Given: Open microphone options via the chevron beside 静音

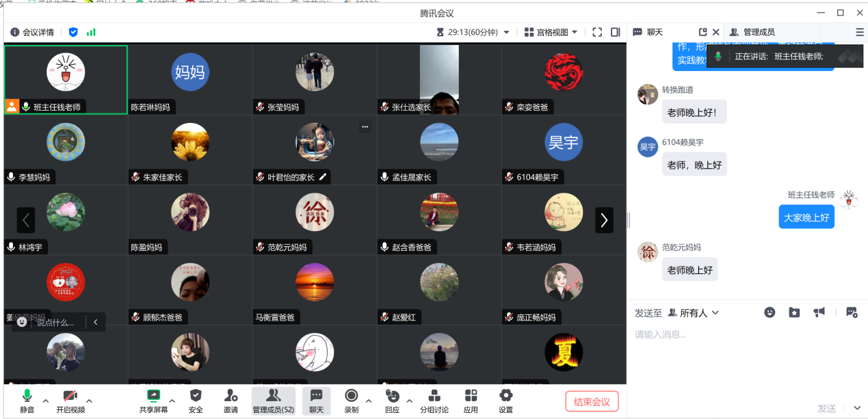Looking at the screenshot, I should (44, 401).
